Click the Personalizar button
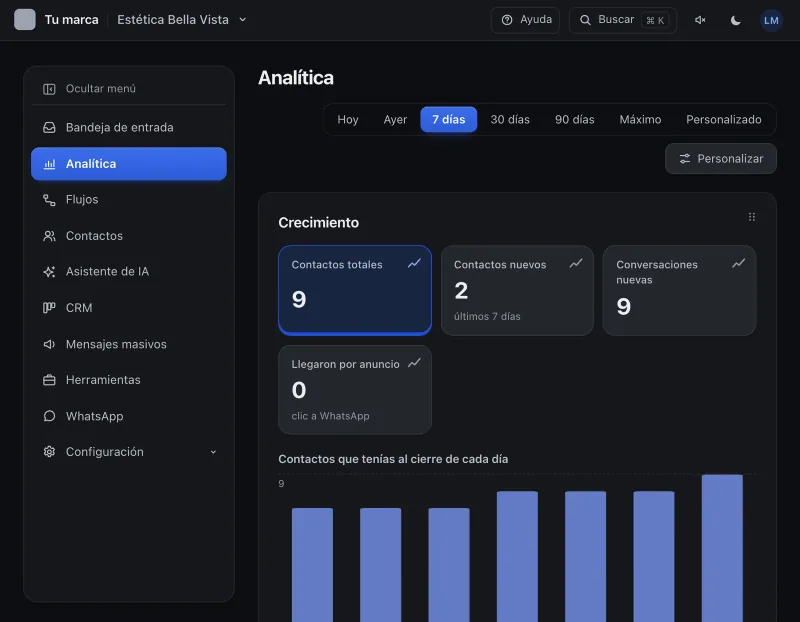Screen dimensions: 800x622 (x=720, y=159)
